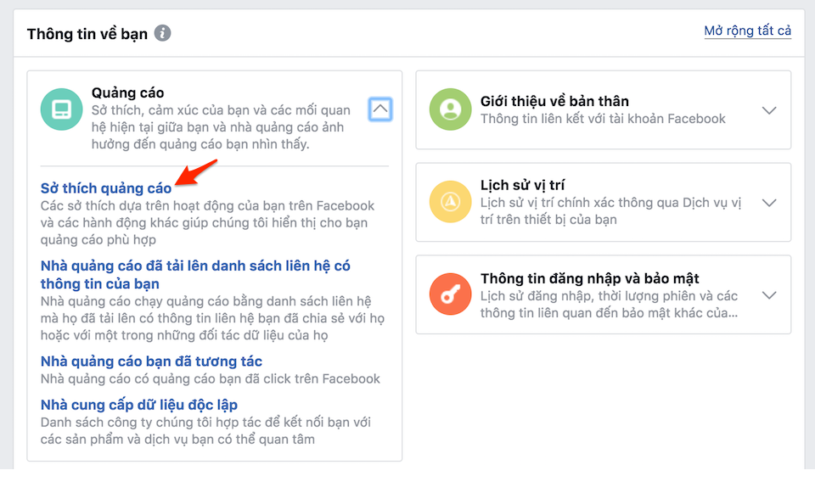
Task: Click description text 'Thông tin liên kết với tài khoản Facebook'
Action: tap(603, 119)
